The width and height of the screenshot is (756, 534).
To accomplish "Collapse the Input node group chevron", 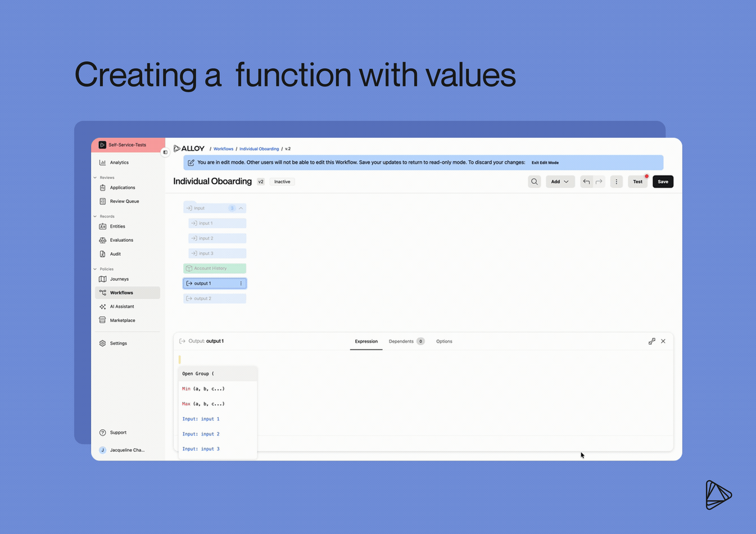I will [x=241, y=208].
